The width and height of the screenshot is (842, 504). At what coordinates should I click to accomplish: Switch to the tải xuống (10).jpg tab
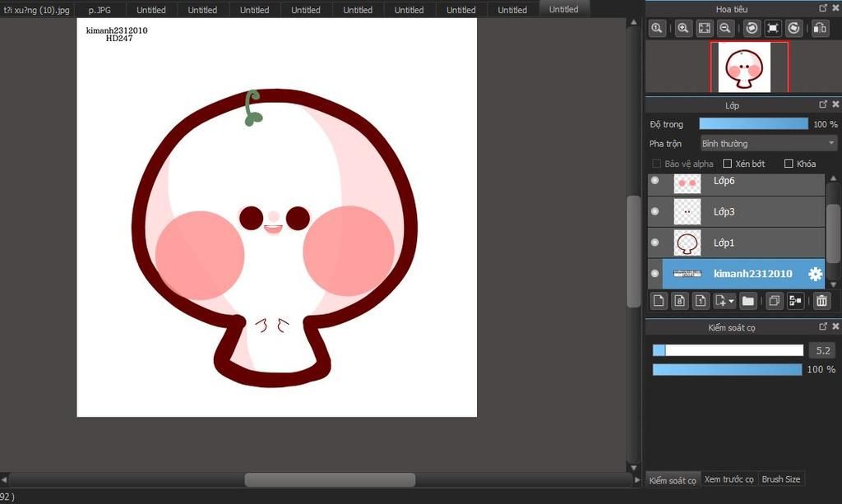pos(36,10)
